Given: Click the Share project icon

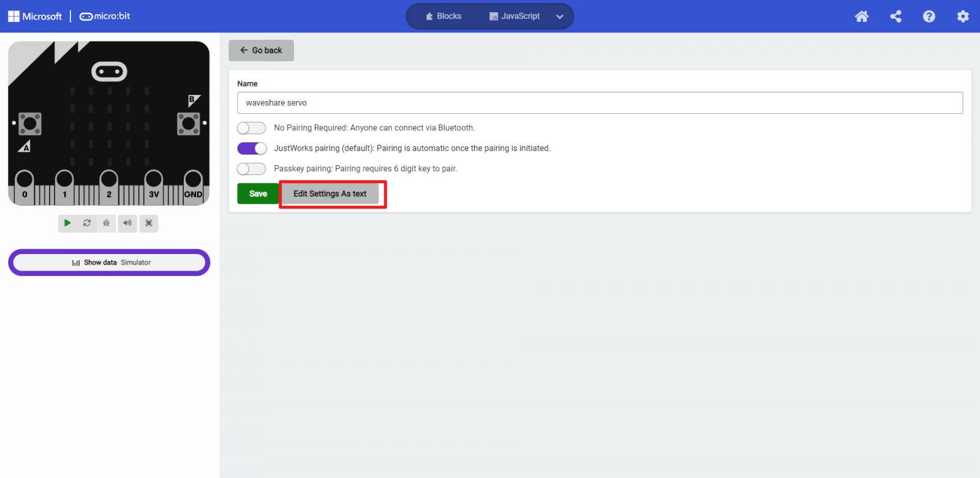Looking at the screenshot, I should (895, 17).
